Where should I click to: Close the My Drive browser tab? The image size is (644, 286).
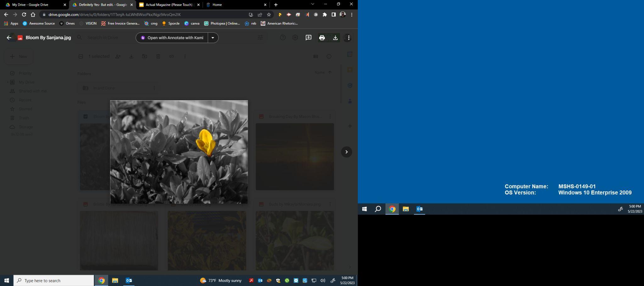click(x=65, y=5)
